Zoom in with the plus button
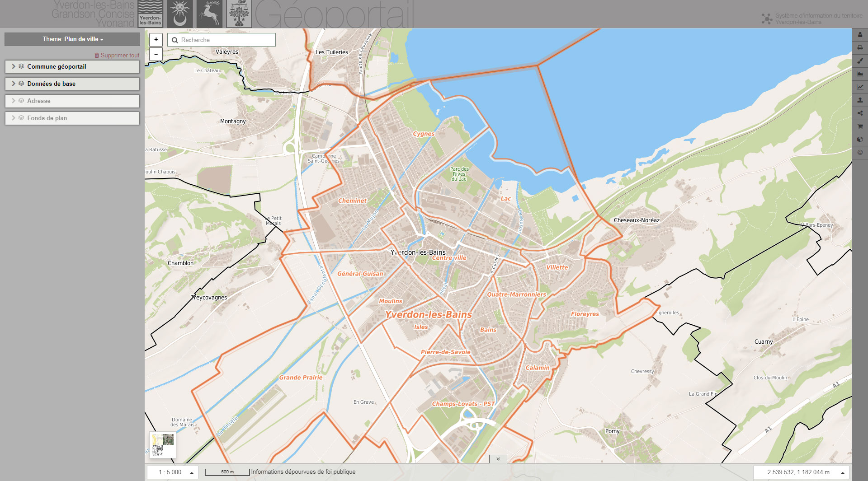The width and height of the screenshot is (868, 481). 156,40
